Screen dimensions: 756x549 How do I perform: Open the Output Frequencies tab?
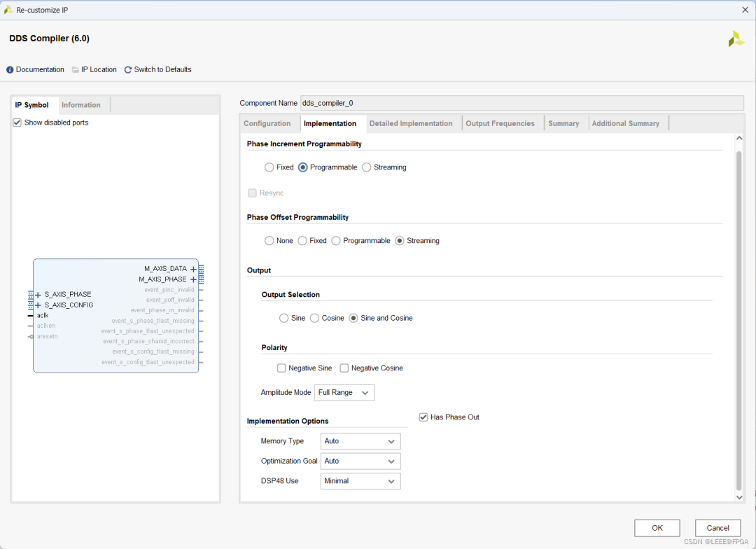coord(500,123)
